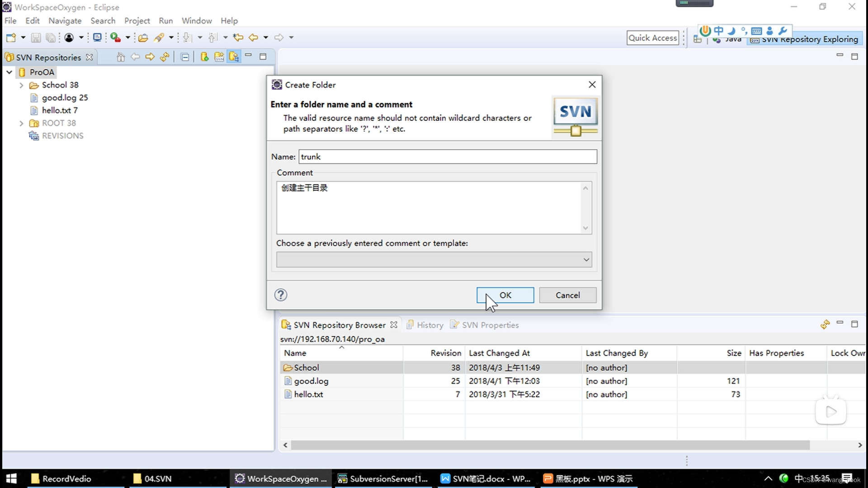Click the help question mark in Create Folder dialog

281,295
